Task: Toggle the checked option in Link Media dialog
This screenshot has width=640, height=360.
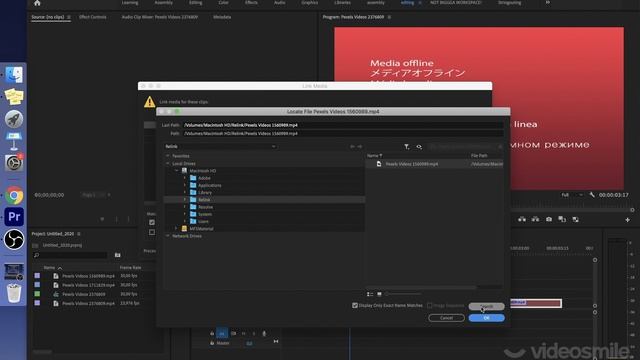Action: tap(152, 222)
